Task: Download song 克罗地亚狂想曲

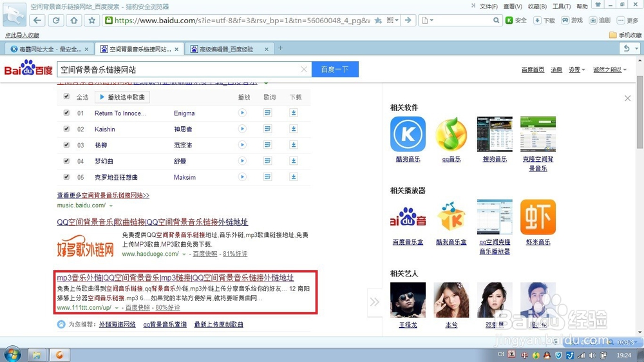Action: pyautogui.click(x=294, y=176)
